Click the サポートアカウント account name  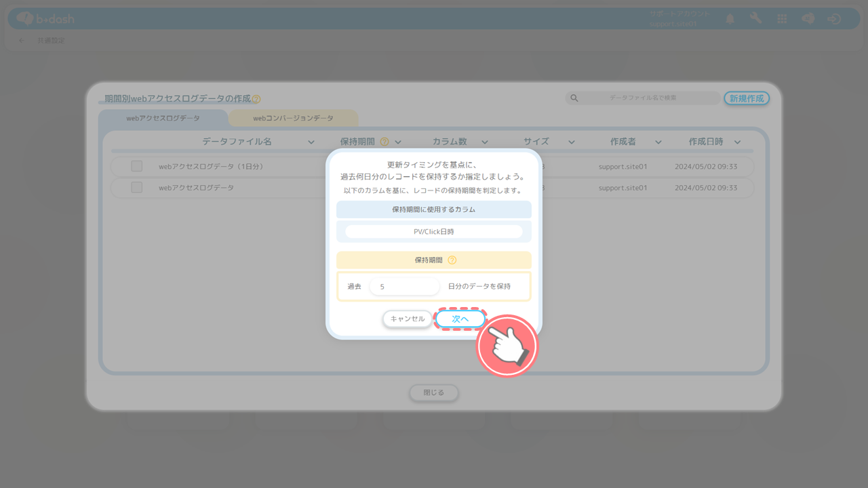(679, 14)
